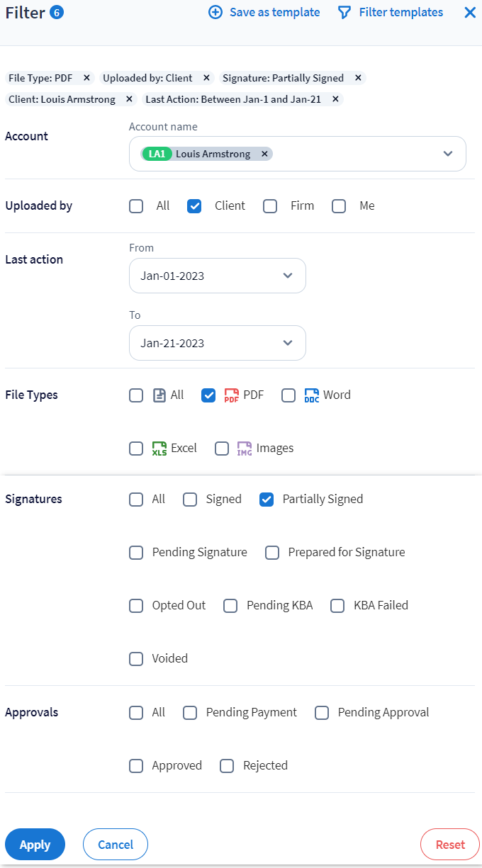Reset all filters
This screenshot has width=482, height=868.
coord(450,845)
